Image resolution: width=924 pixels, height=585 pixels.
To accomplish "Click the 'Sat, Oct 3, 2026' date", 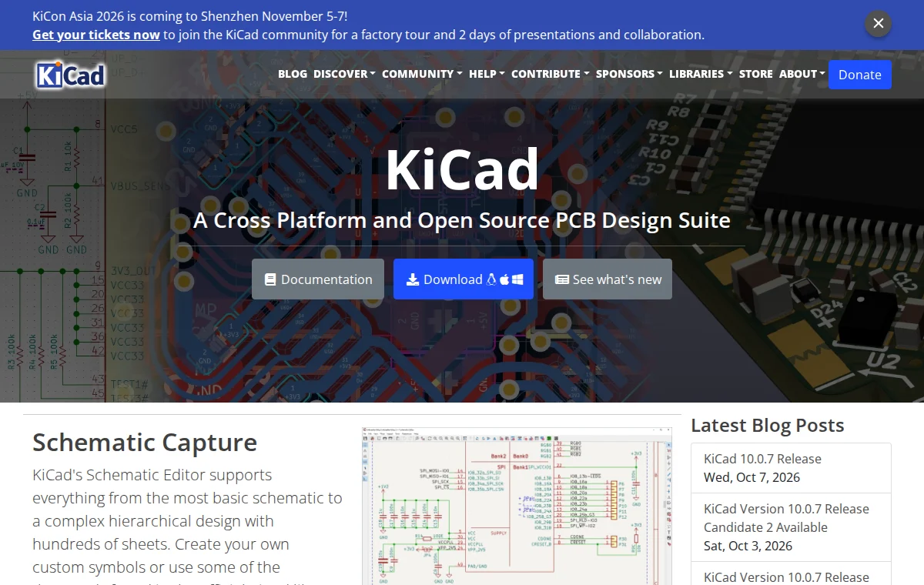I will (x=748, y=546).
